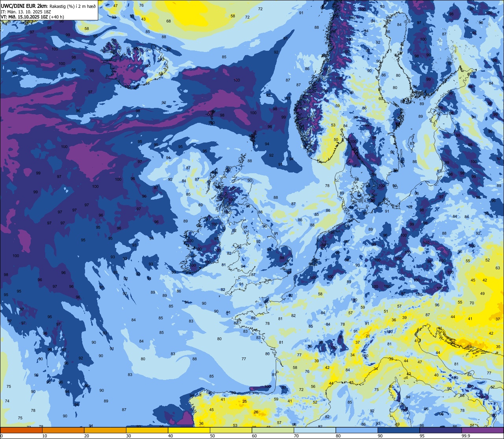Viewport: 504px width, 439px height.
Task: Click the dark navy 95–99.9 legend segment
Action: (441, 430)
